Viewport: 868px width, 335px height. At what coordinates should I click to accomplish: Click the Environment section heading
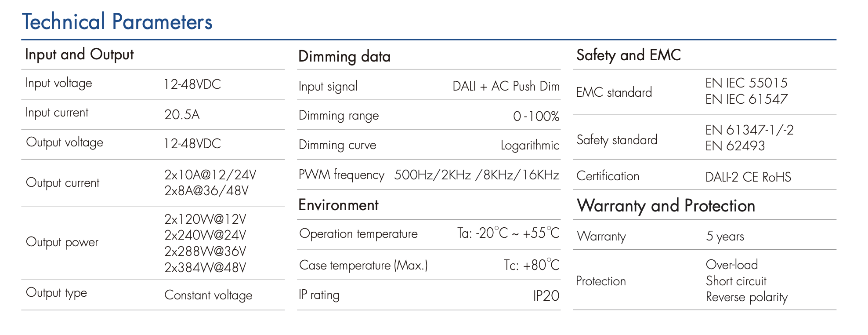[x=338, y=205]
